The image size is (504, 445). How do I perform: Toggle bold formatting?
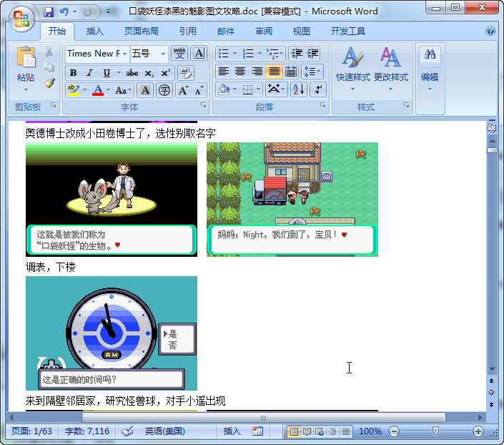click(x=74, y=73)
